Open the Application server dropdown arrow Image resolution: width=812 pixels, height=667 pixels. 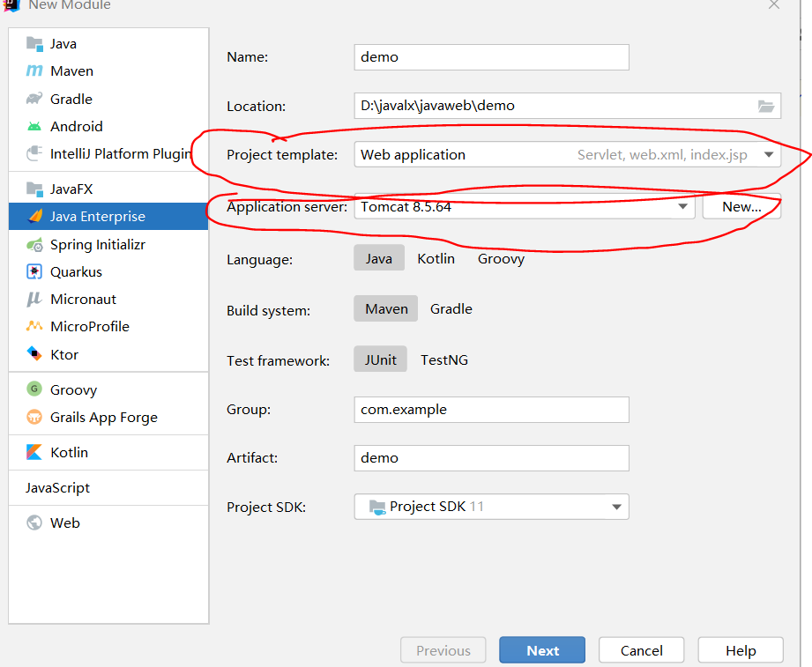point(682,206)
